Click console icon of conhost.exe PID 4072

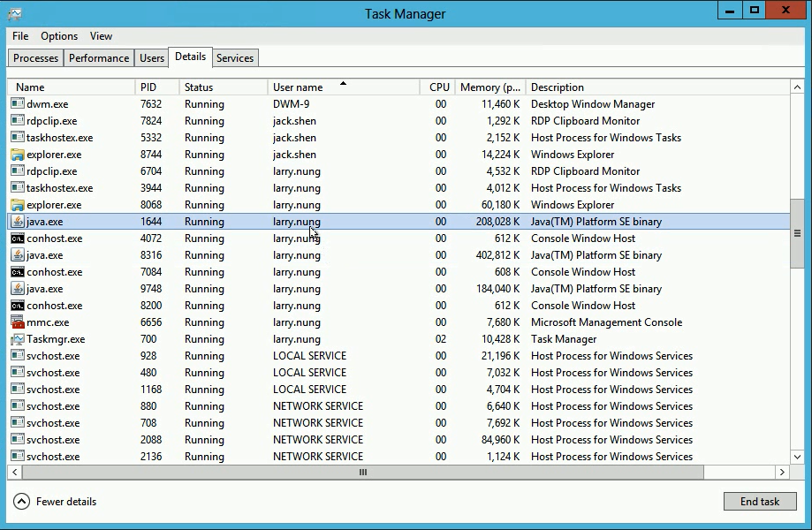click(x=18, y=238)
